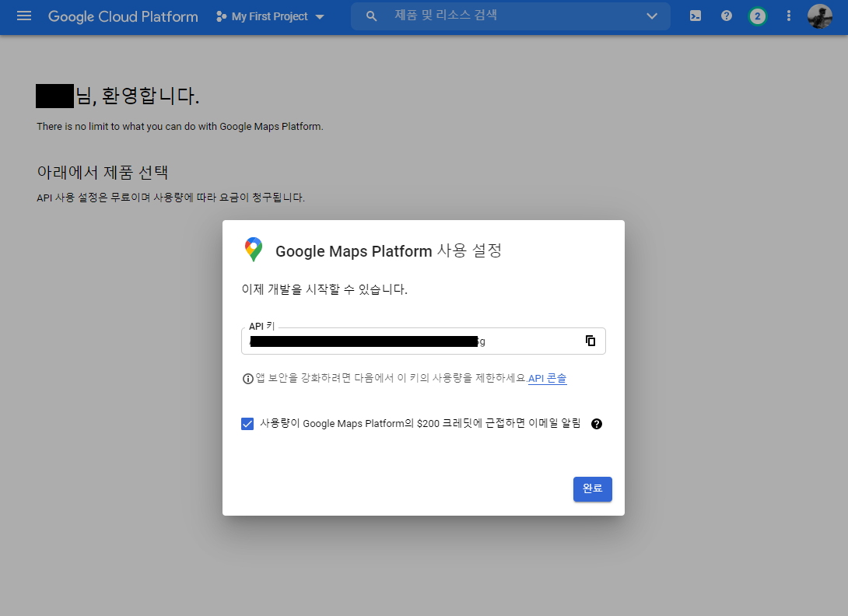Click the API 사용 설정은 무료이며 billing note

coord(171,198)
